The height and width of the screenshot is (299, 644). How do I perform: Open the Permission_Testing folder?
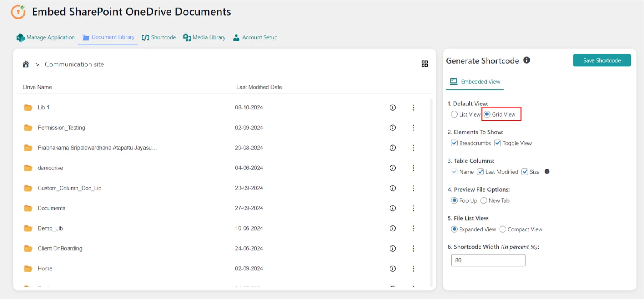click(x=61, y=128)
